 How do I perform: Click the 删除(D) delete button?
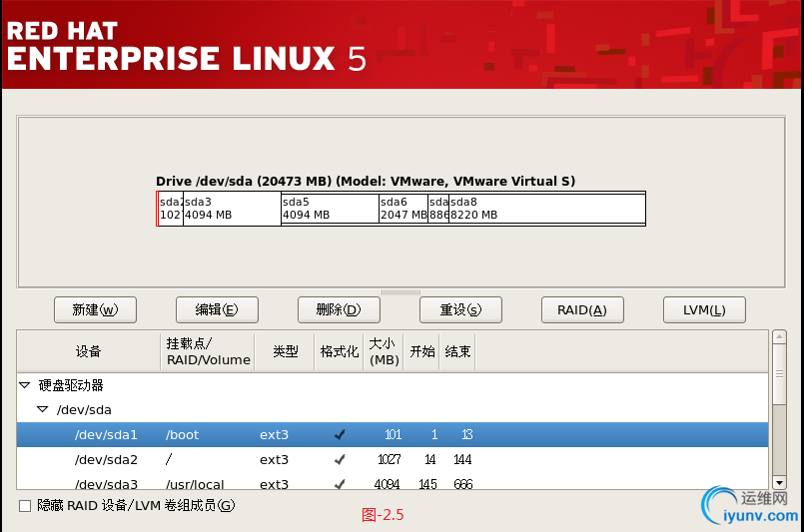pos(339,310)
